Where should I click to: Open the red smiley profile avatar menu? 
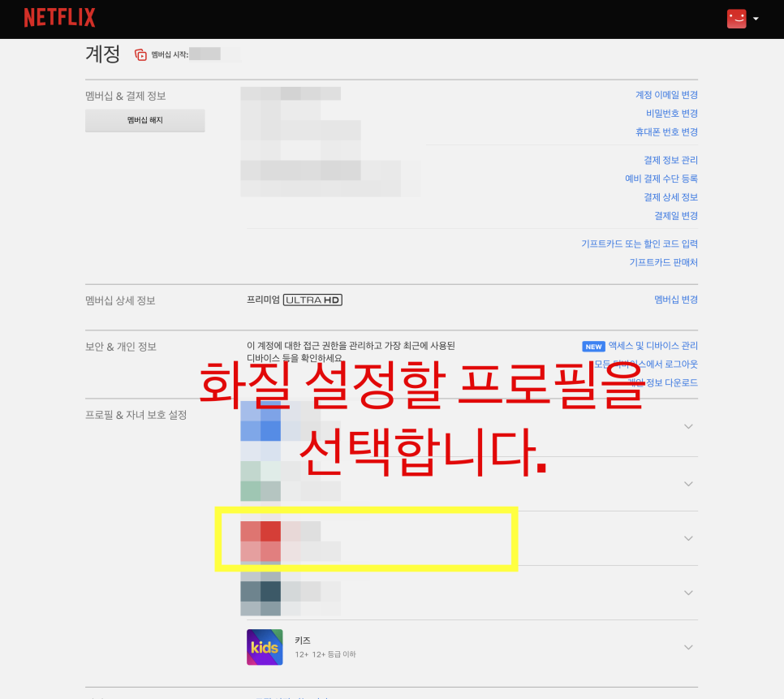[x=736, y=19]
